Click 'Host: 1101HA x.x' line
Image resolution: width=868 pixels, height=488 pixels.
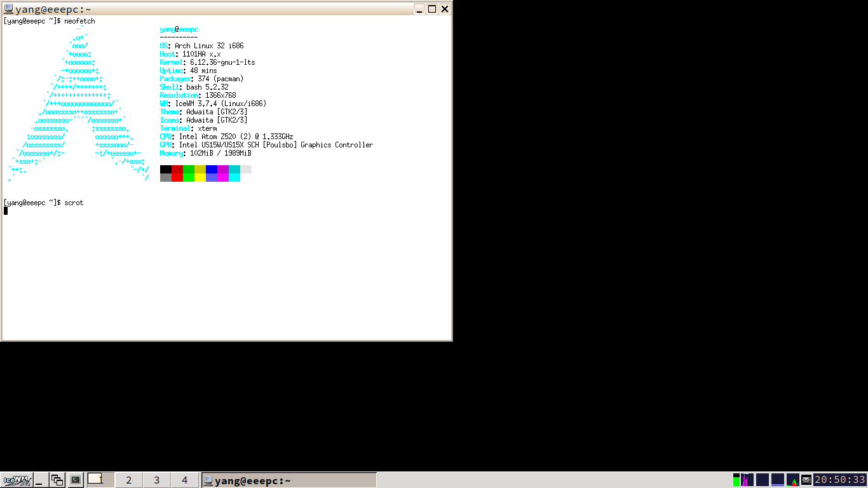coord(191,54)
